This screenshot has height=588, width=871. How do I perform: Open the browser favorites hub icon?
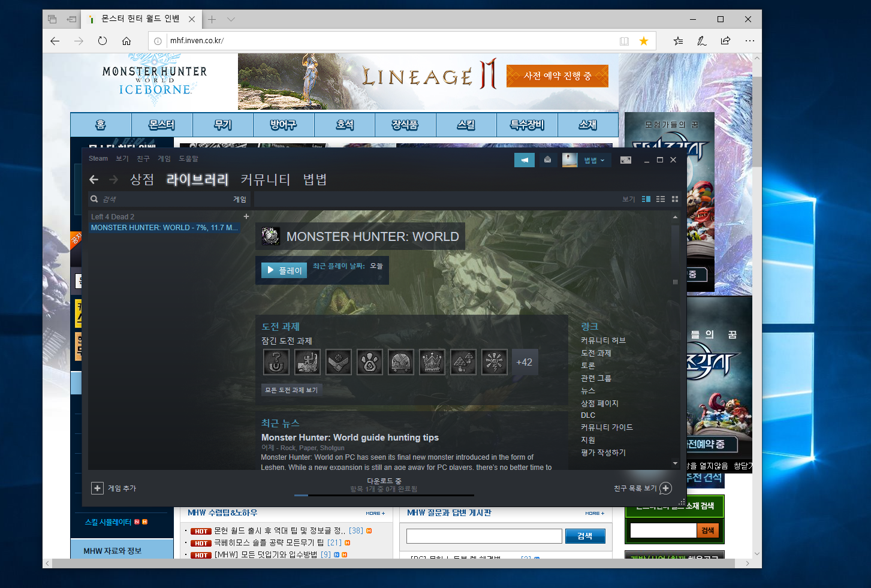(x=678, y=41)
